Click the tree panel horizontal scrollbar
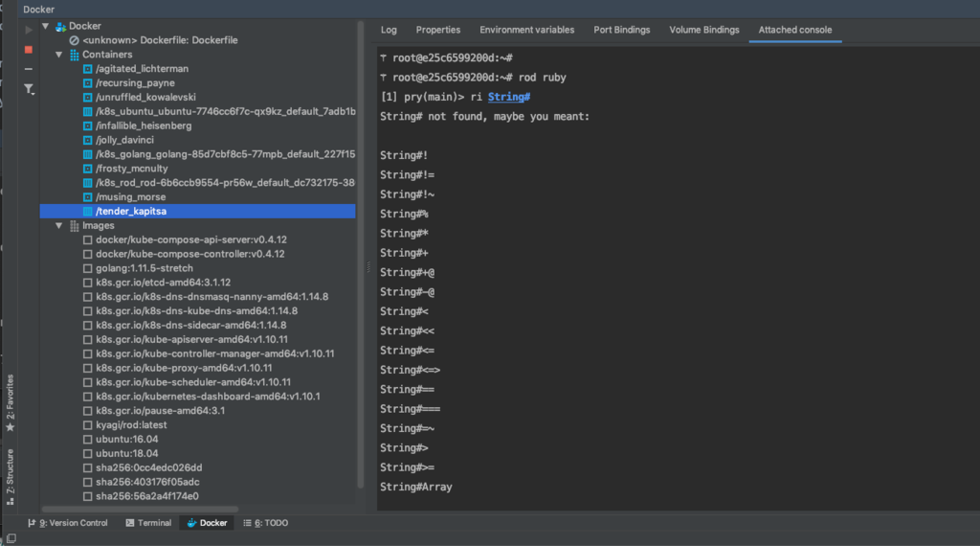Screen dimensions: 980x546 140,509
